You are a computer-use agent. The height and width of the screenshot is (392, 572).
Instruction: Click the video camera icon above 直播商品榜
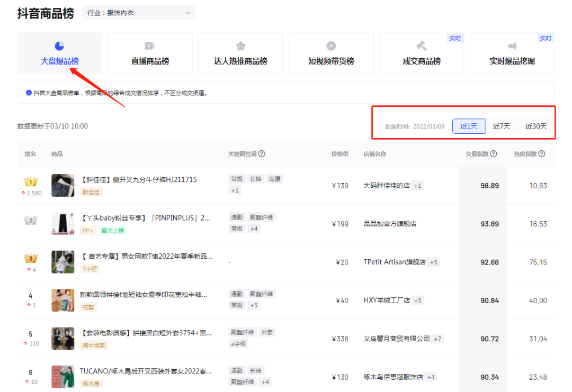click(150, 46)
